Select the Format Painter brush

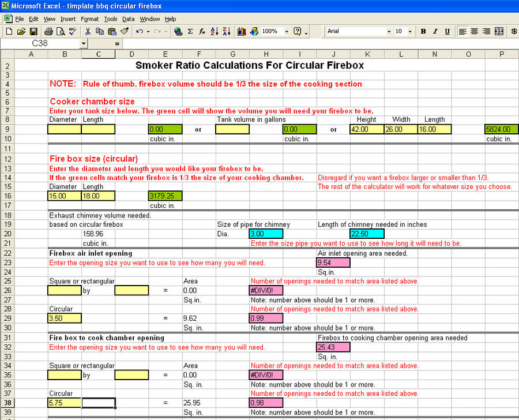pos(124,31)
